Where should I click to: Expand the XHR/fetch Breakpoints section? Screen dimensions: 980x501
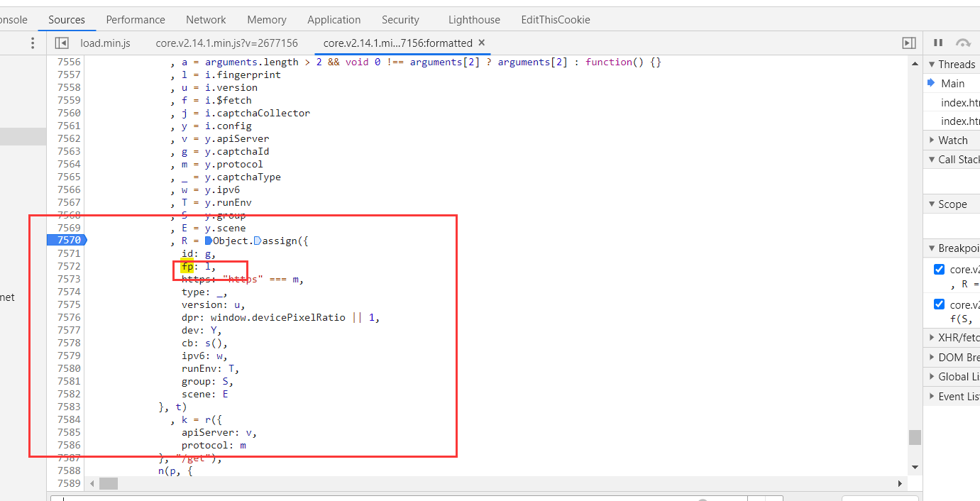tap(952, 338)
